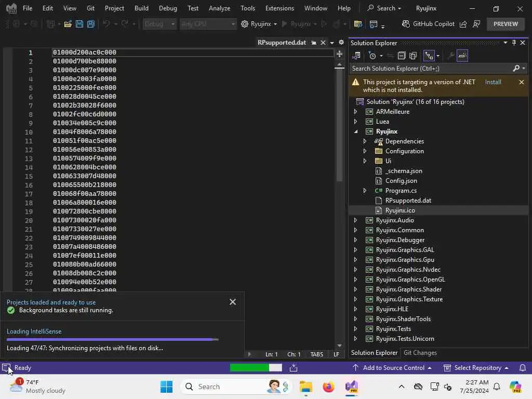Switch to the Git Changes tab
The width and height of the screenshot is (532, 399).
[420, 353]
